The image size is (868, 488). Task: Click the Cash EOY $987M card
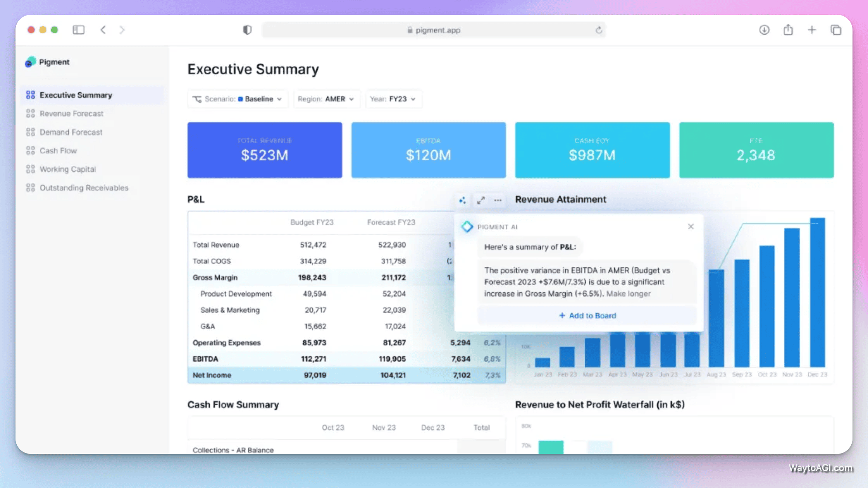coord(592,150)
